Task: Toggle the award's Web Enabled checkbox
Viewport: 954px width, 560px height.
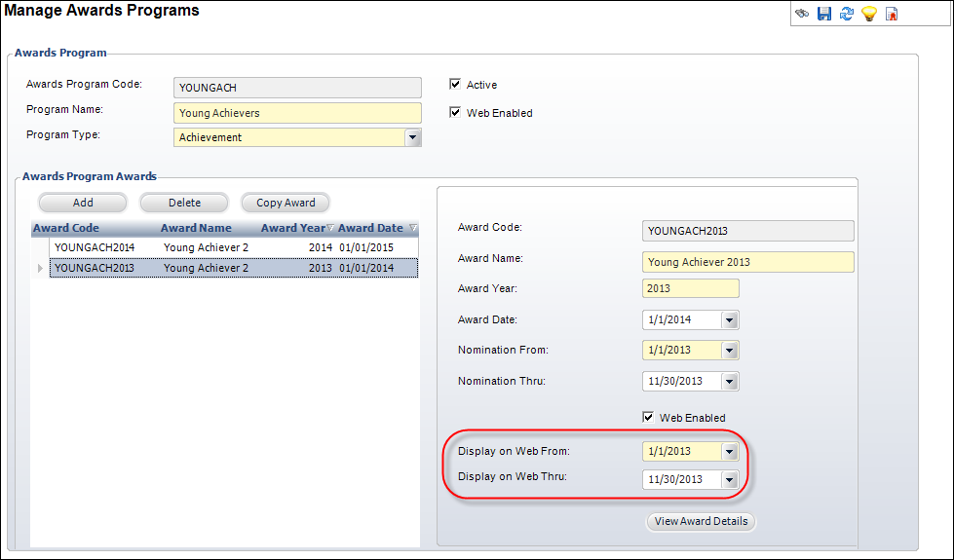Action: point(649,417)
